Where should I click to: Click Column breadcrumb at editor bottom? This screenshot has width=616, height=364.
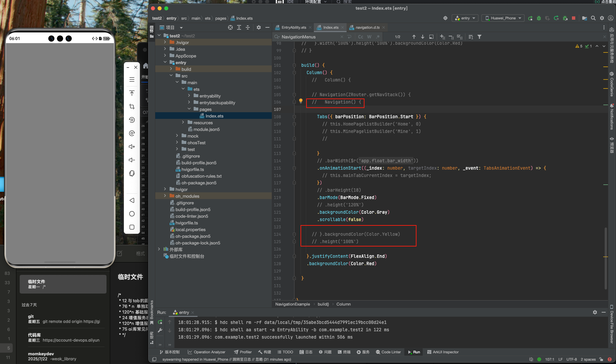point(344,304)
